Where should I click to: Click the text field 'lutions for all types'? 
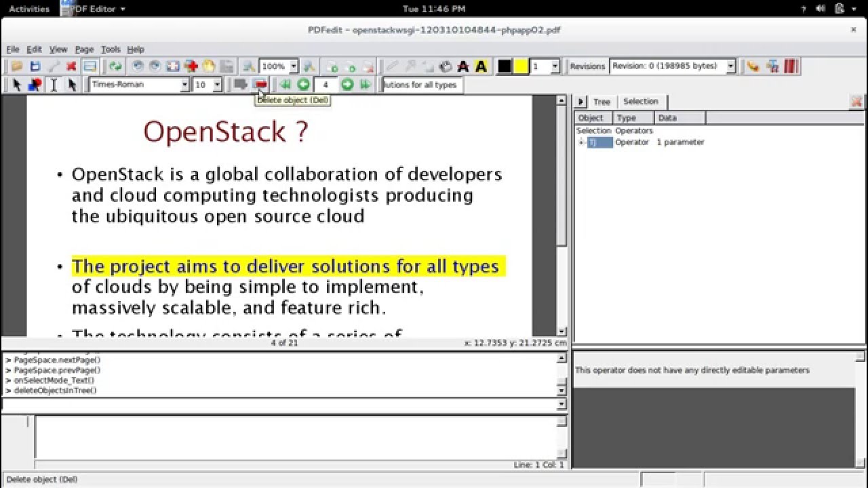pyautogui.click(x=422, y=85)
